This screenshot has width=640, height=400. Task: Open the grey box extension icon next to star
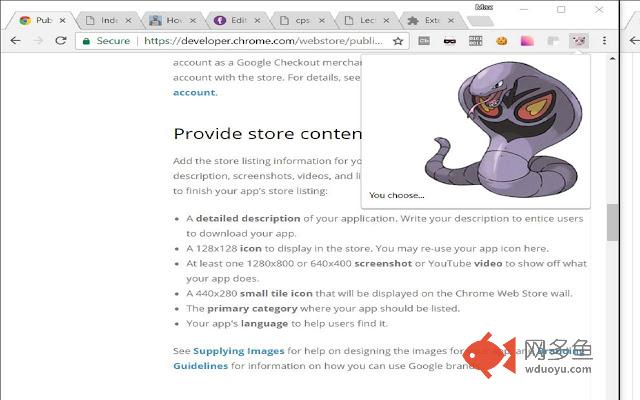point(424,40)
